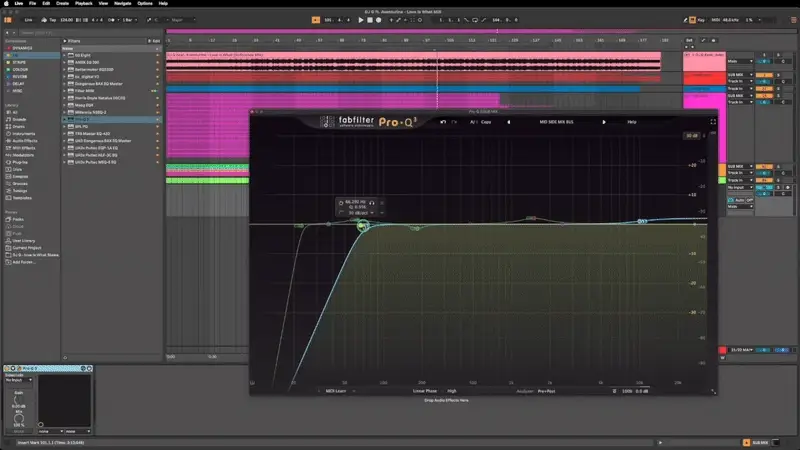Open Sounds category in Library
800x450 pixels.
[x=19, y=119]
